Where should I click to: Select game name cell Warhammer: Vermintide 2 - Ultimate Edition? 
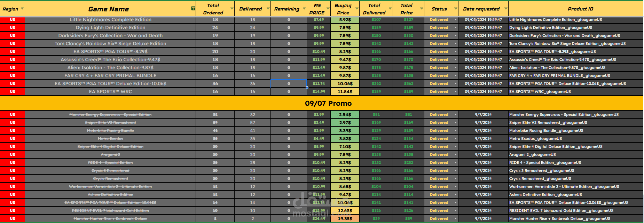pyautogui.click(x=110, y=186)
